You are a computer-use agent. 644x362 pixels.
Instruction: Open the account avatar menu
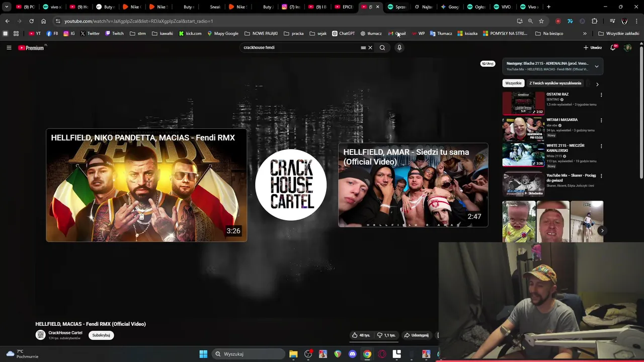627,48
